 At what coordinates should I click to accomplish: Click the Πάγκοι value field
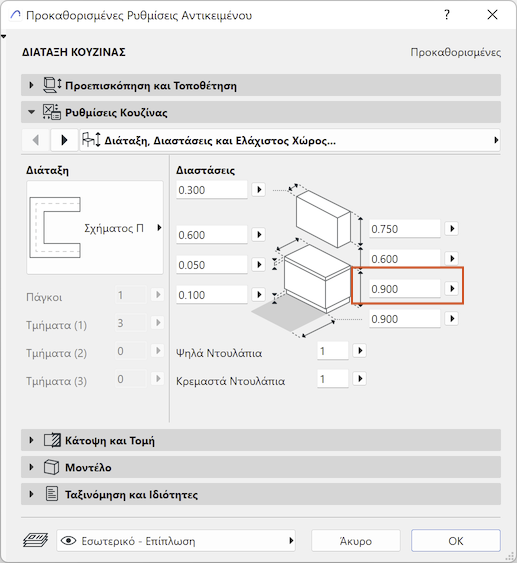pyautogui.click(x=131, y=295)
